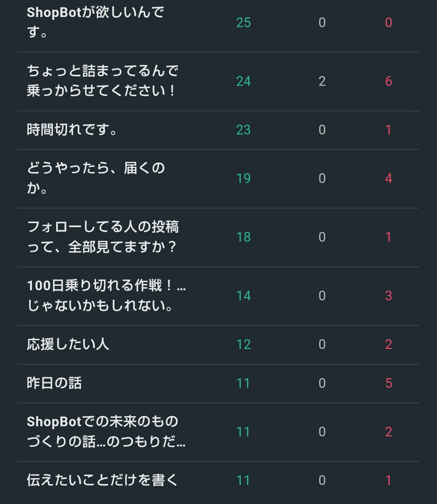Click the red count 4 for 'どうやったら、届くのか。'
This screenshot has height=504, width=437.
pyautogui.click(x=388, y=179)
